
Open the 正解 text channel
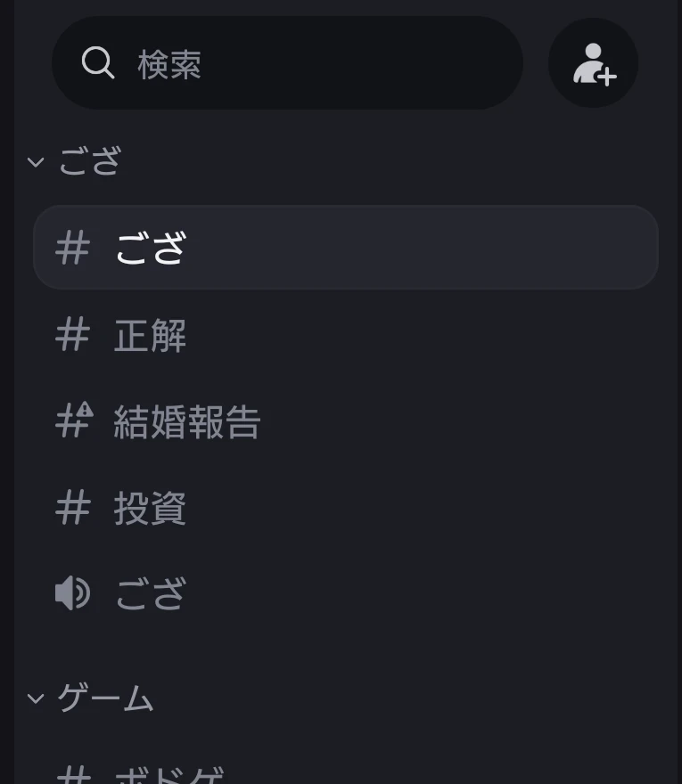pyautogui.click(x=345, y=336)
